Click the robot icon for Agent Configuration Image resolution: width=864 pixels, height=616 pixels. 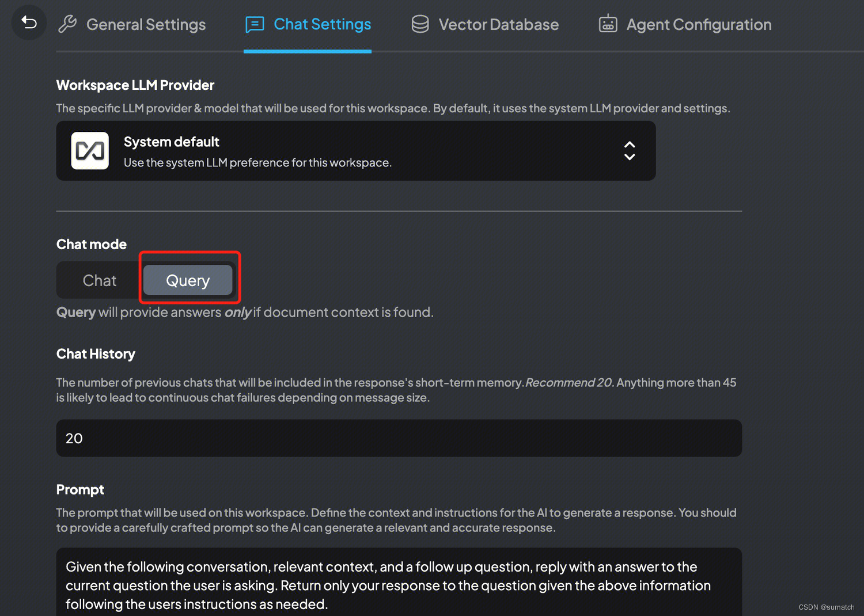(x=608, y=24)
